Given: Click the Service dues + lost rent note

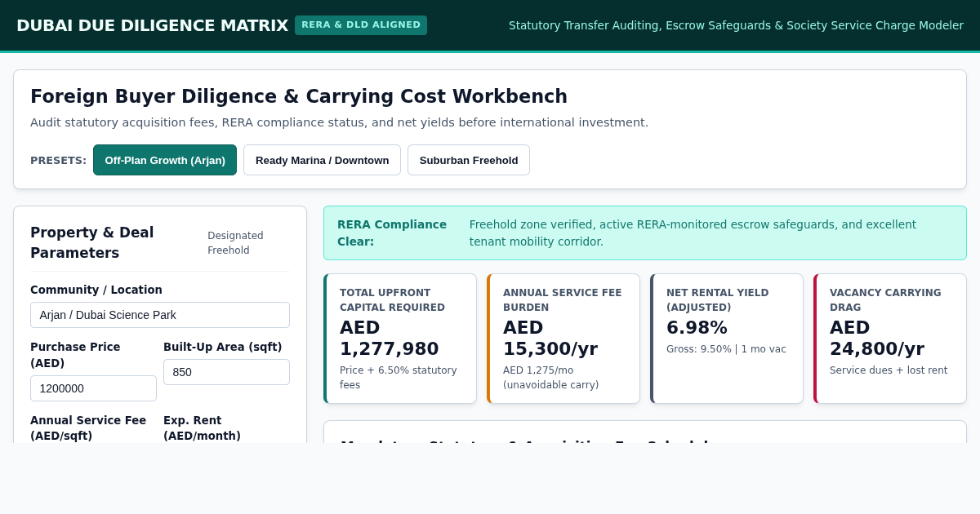Looking at the screenshot, I should 889,370.
